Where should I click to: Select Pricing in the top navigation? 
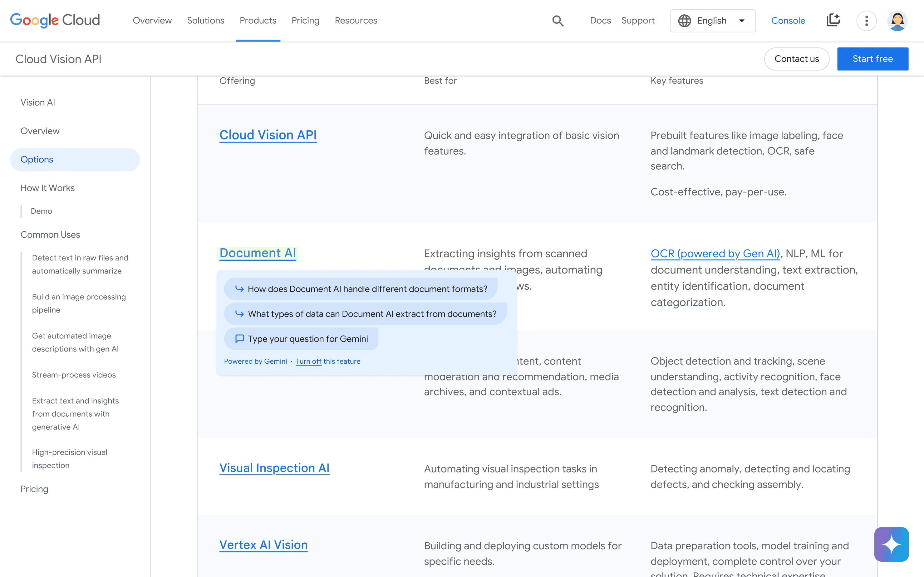pyautogui.click(x=305, y=21)
